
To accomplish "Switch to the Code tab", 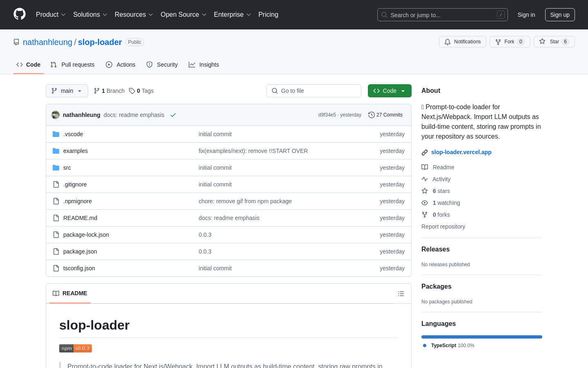I will [29, 65].
